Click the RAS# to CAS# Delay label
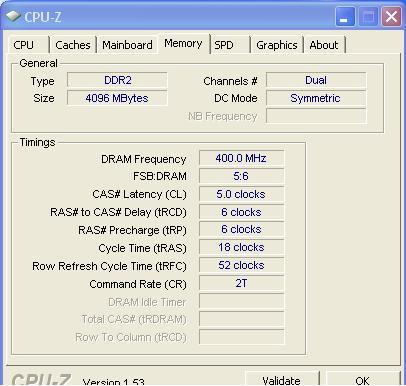 tap(118, 212)
